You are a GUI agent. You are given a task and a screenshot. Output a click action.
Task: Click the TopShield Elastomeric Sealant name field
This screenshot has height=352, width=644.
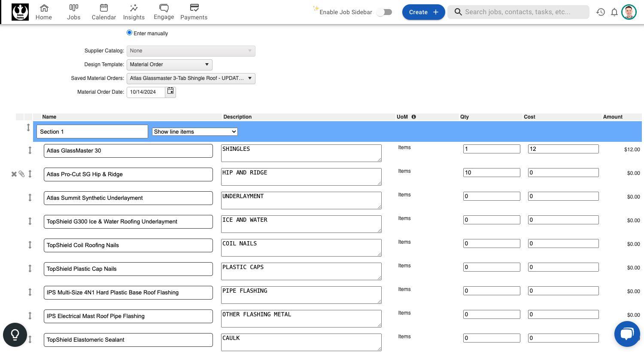(x=128, y=340)
